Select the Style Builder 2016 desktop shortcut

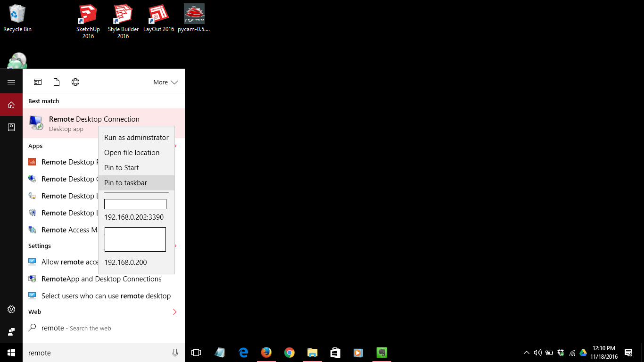tap(123, 22)
